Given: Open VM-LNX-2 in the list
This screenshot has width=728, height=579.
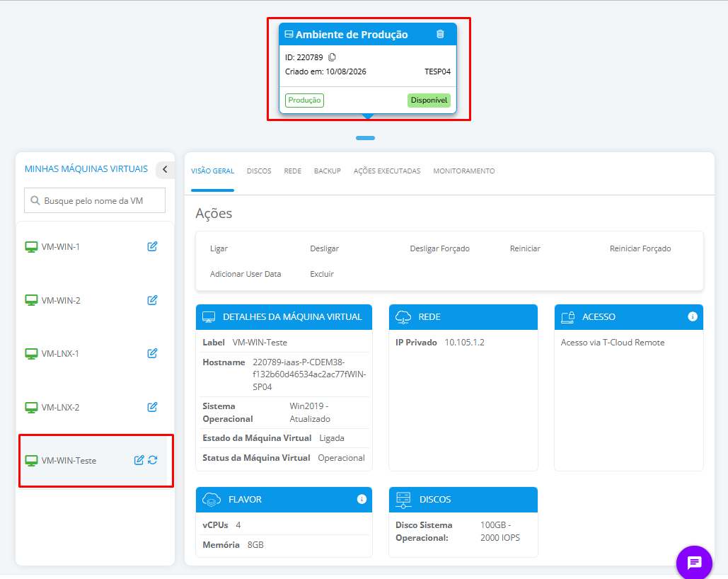Looking at the screenshot, I should pyautogui.click(x=60, y=408).
